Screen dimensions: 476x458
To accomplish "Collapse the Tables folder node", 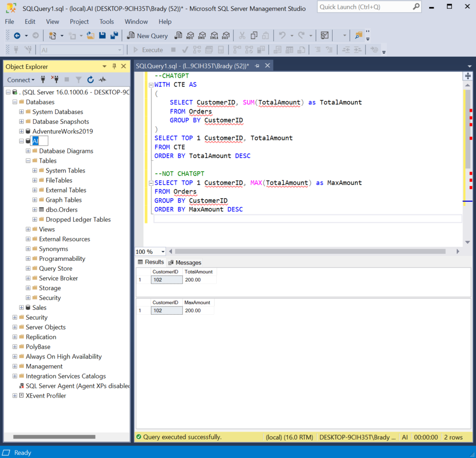I will point(28,161).
